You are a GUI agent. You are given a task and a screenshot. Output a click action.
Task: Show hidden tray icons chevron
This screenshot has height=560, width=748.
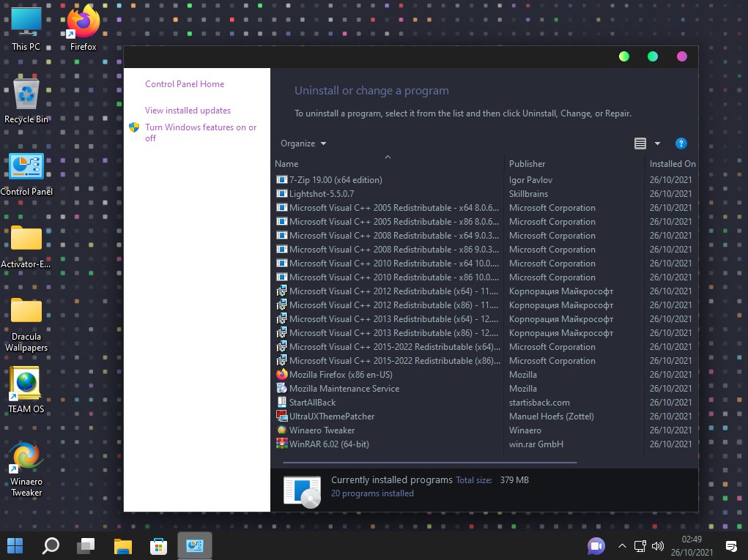tap(622, 546)
